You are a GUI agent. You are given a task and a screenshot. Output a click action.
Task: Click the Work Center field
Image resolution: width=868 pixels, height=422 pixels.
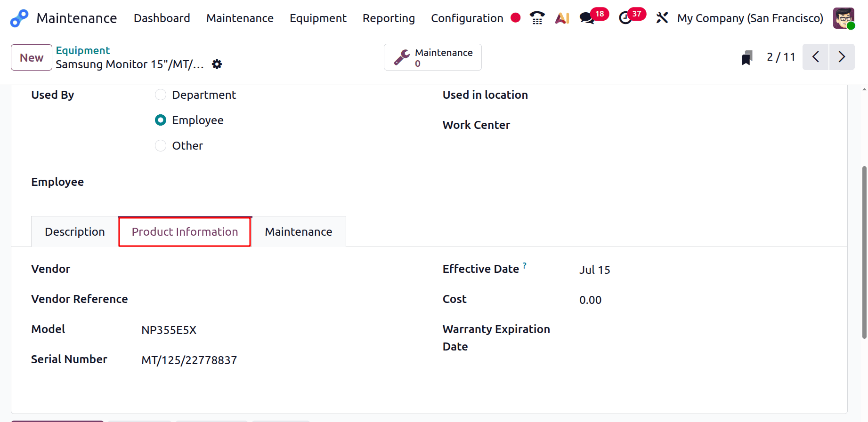click(704, 125)
